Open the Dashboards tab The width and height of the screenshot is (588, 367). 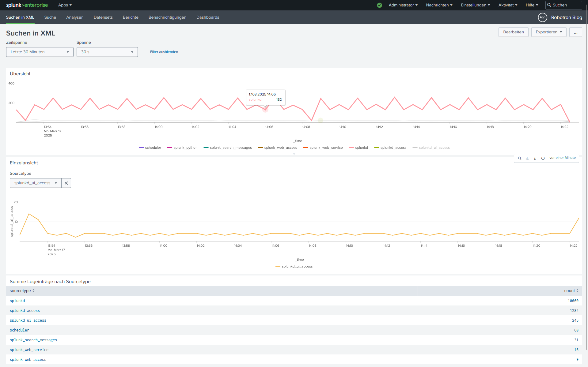click(x=208, y=17)
